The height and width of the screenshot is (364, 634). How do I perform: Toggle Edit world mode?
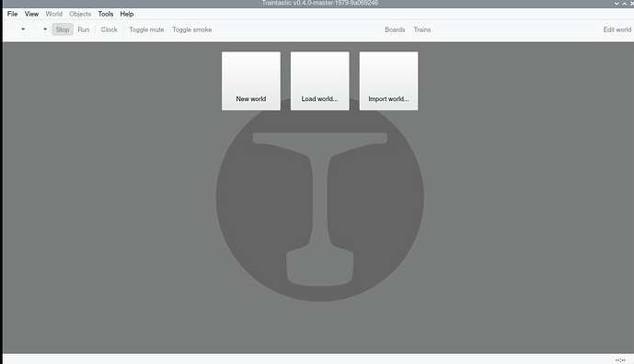(x=617, y=29)
